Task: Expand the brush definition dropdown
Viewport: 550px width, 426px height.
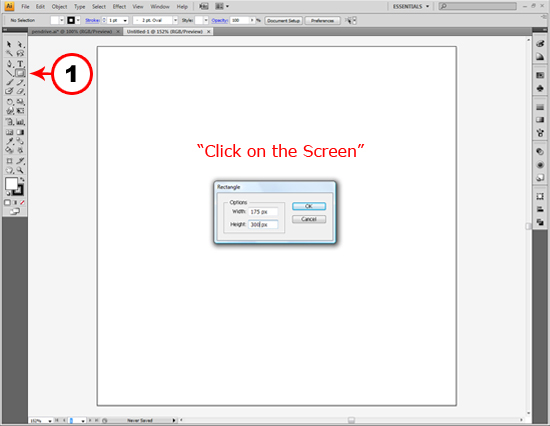Action: pyautogui.click(x=175, y=21)
